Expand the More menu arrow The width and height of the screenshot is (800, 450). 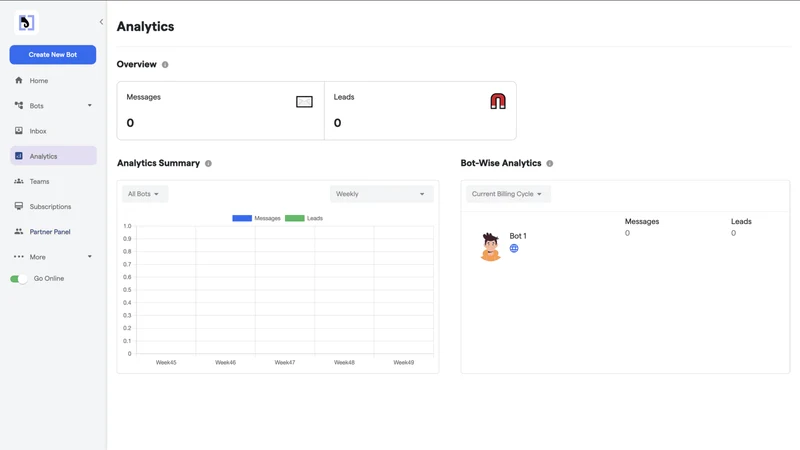90,257
